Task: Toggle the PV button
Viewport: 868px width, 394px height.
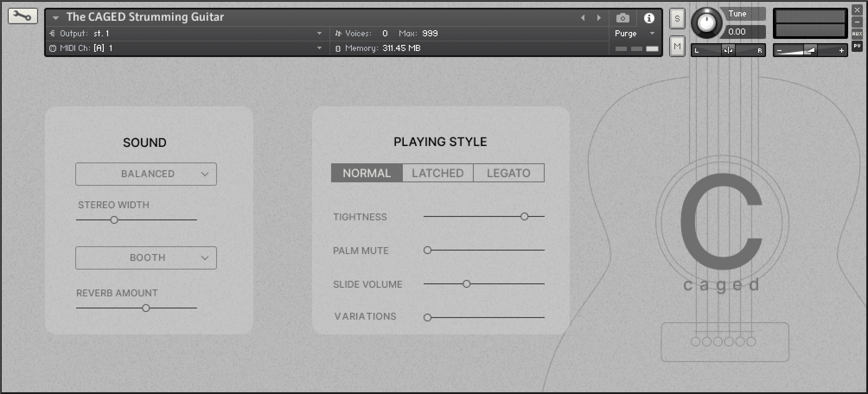Action: tap(857, 46)
